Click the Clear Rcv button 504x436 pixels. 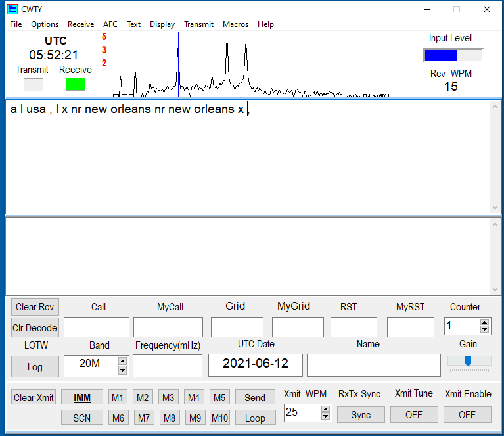(35, 307)
